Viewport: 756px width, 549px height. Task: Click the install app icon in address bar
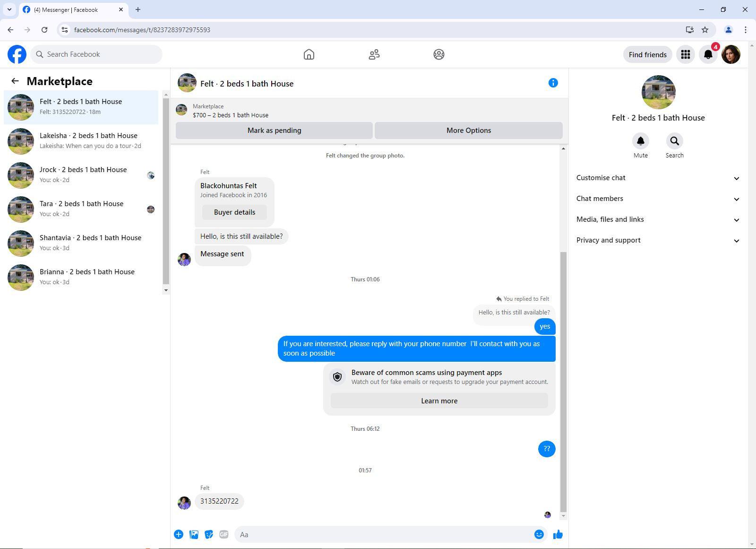(690, 30)
